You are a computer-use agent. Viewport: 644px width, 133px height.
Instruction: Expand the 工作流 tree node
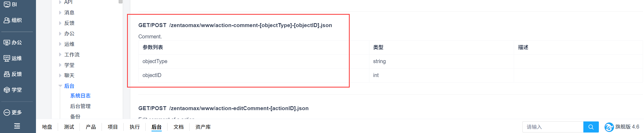[x=60, y=55]
